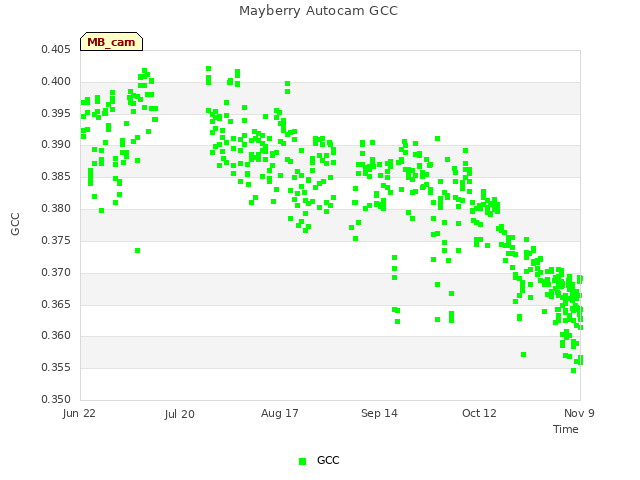This screenshot has height=480, width=640.
Task: Click the vertical GCC y-axis title
Action: pos(15,224)
